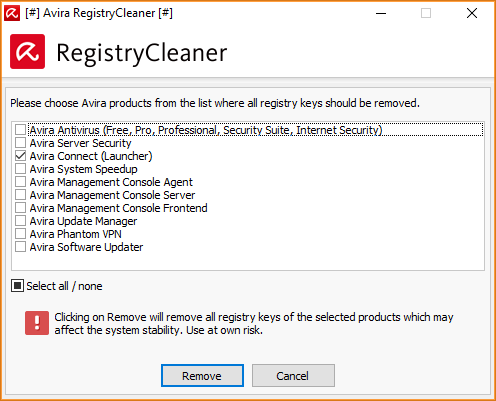Select Avira Software Updater checkbox
The image size is (496, 401).
20,247
